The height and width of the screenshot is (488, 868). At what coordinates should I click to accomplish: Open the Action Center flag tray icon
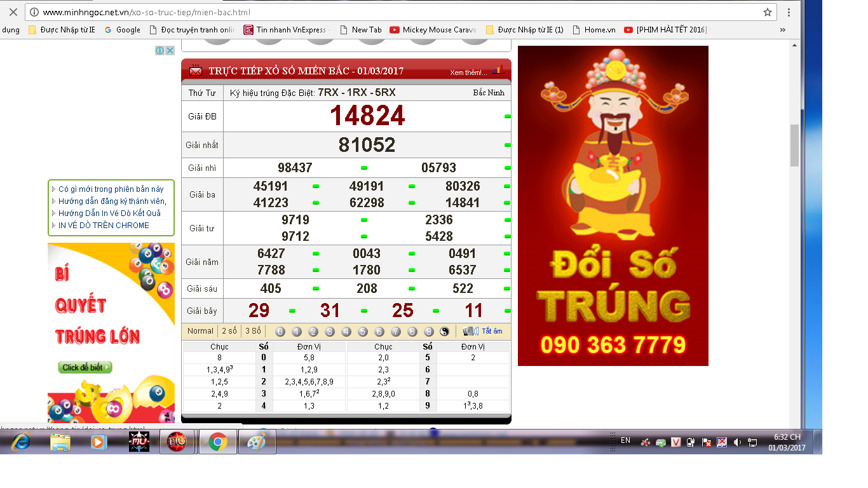click(707, 442)
